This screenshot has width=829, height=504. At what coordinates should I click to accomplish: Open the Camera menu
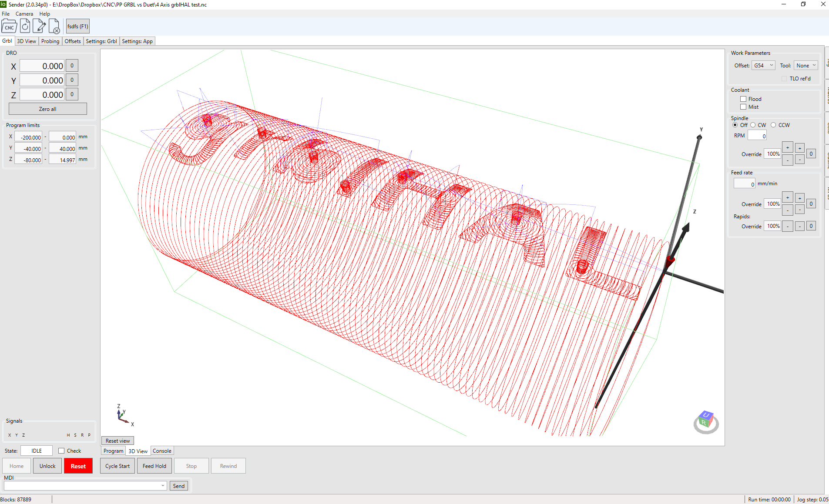(24, 13)
